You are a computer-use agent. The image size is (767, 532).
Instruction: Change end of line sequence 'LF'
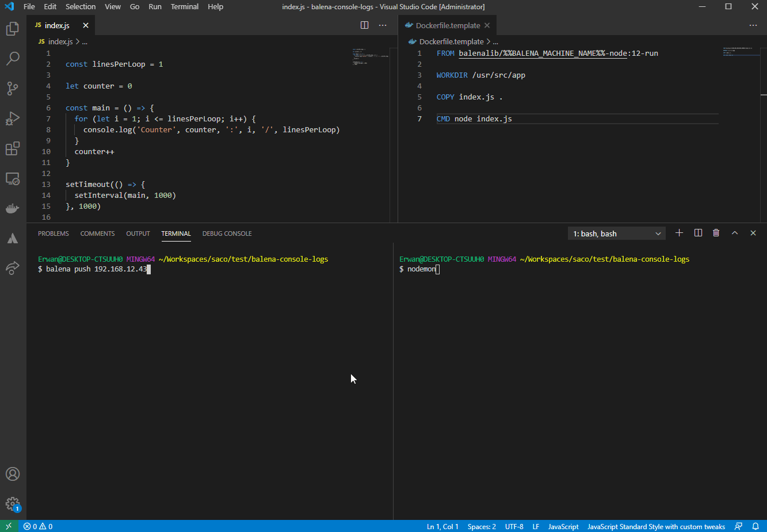point(536,526)
